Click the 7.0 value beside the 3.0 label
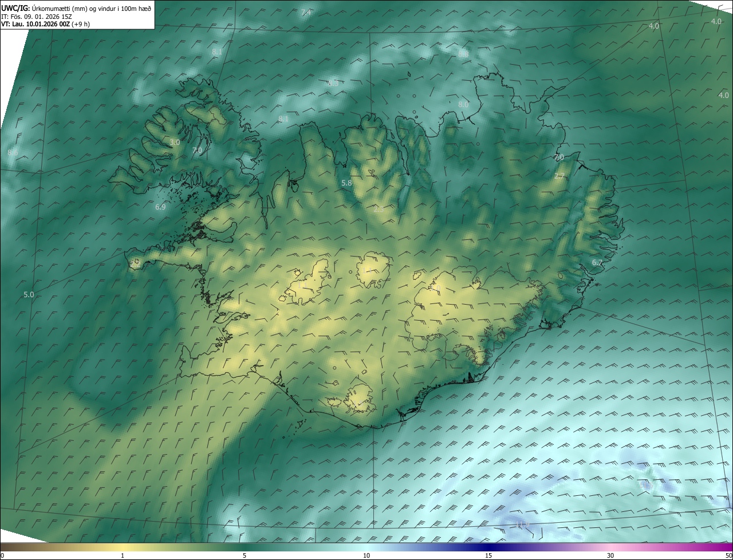733x560 pixels. (x=197, y=150)
